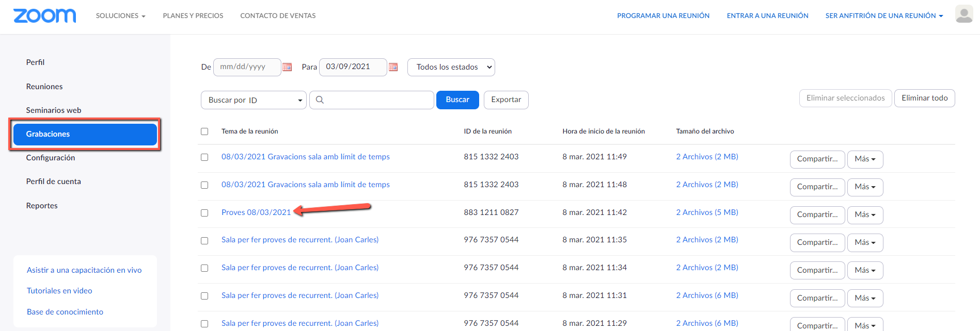Open the 'Más' menu for Proves 08/03/2021
This screenshot has height=331, width=980.
point(865,215)
